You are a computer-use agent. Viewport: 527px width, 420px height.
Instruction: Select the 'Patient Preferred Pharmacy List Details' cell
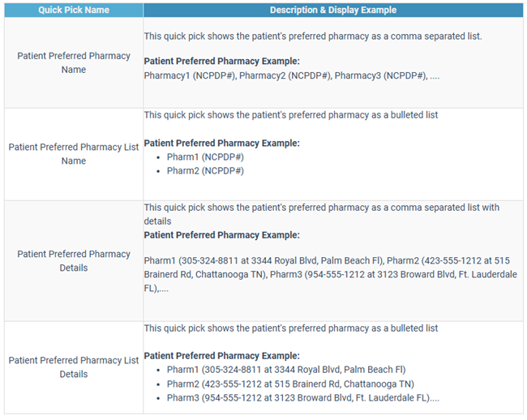[73, 367]
